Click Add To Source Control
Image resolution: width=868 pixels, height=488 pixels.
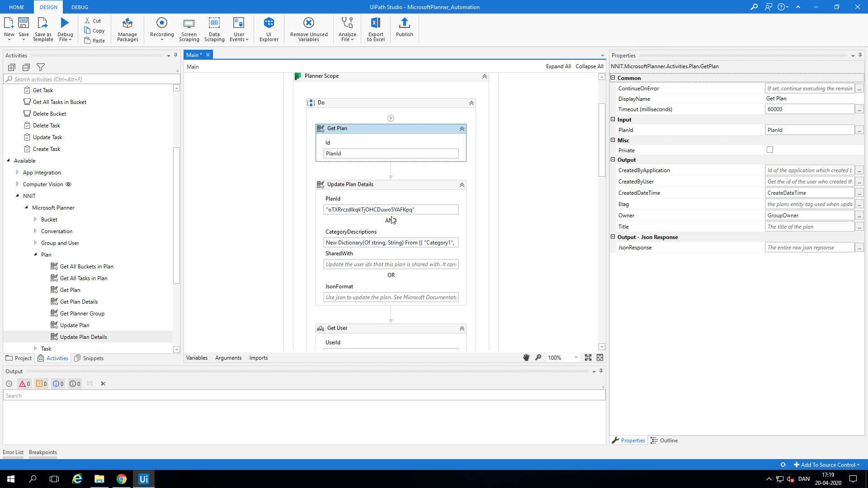pos(826,465)
